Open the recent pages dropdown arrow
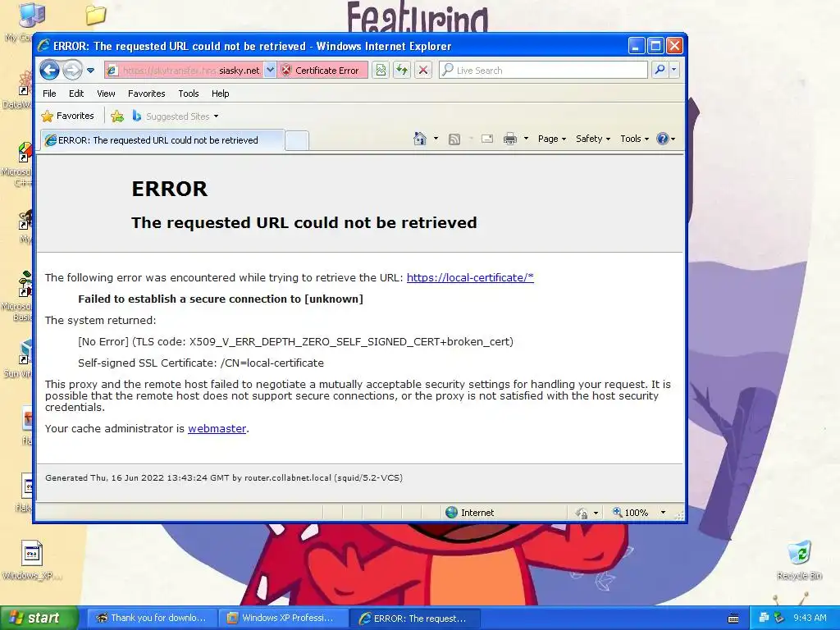This screenshot has height=630, width=840. [x=90, y=71]
